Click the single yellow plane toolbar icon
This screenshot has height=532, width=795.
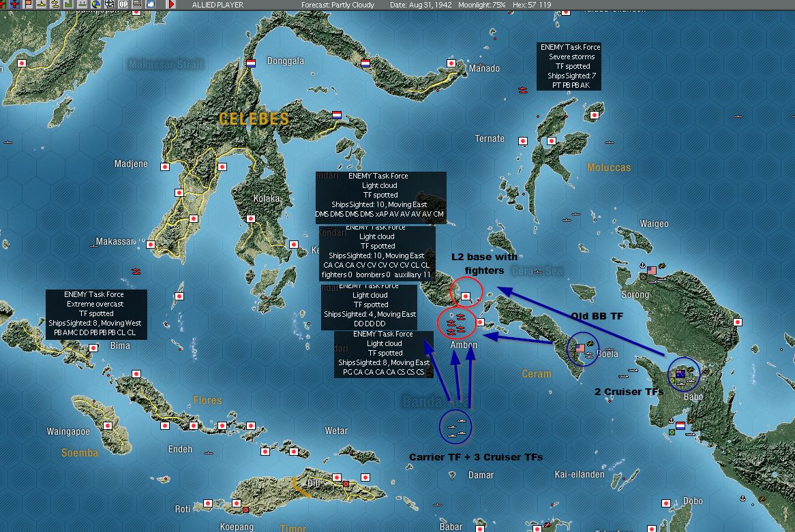[42, 4]
